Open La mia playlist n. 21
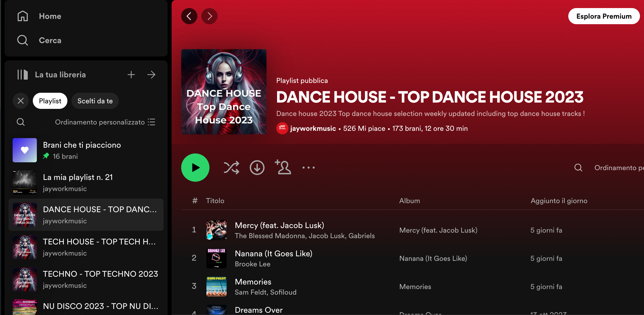Viewport: 644px width, 315px height. pos(86,182)
